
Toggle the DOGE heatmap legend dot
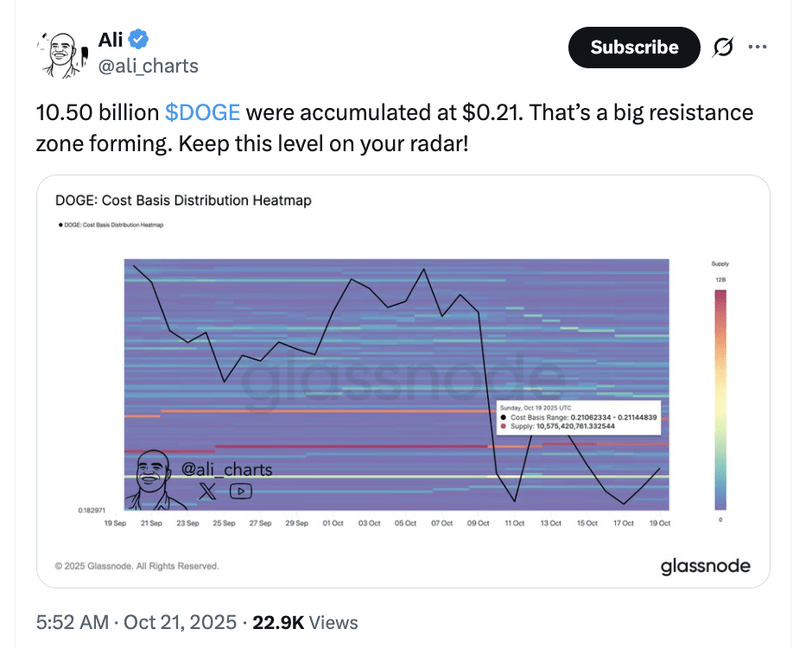60,225
